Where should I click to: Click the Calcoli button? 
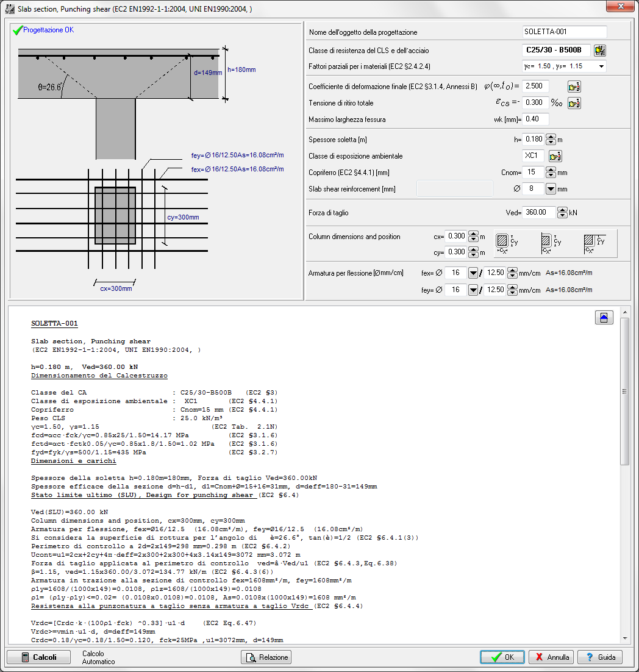click(39, 657)
